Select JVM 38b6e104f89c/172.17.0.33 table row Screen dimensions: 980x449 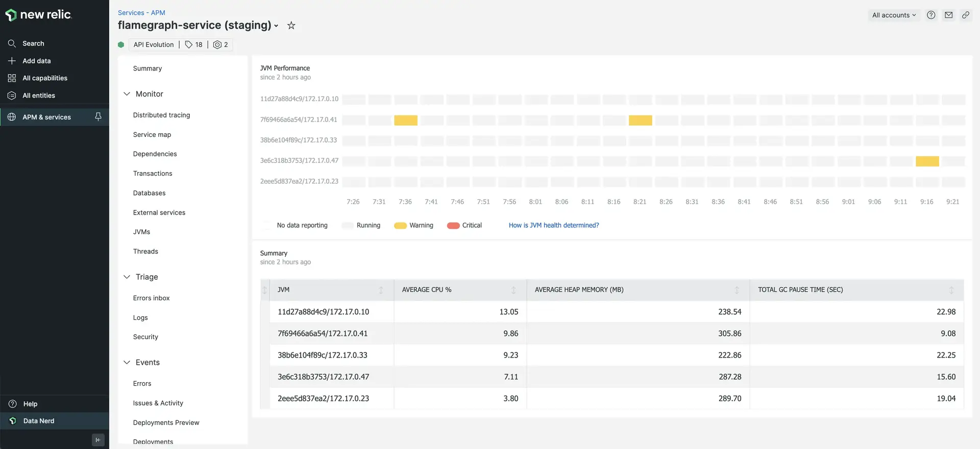tap(611, 355)
